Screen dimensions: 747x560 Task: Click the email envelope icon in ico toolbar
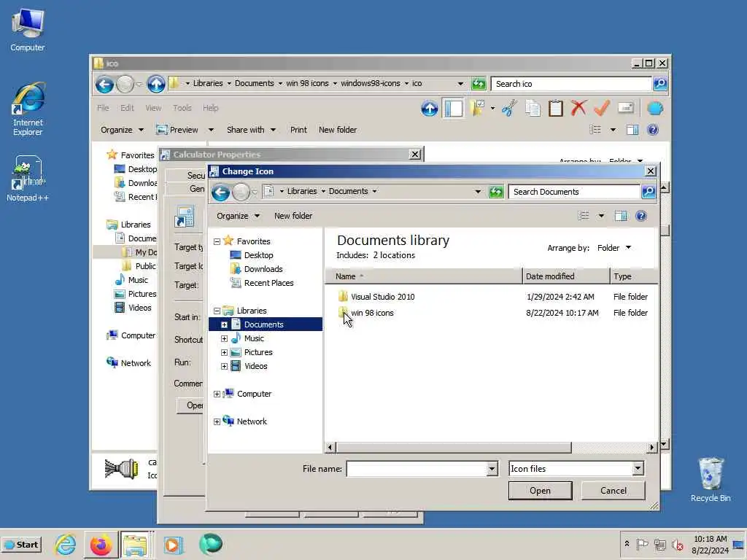coord(625,108)
